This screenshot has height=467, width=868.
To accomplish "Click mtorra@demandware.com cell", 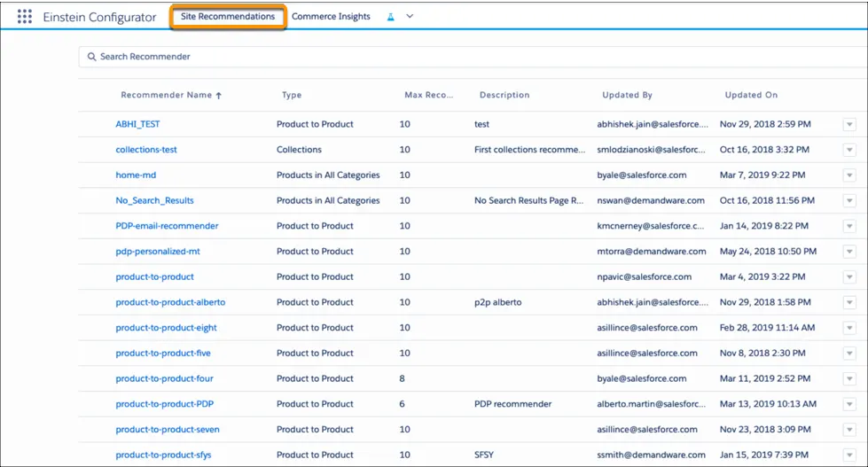I will [652, 251].
